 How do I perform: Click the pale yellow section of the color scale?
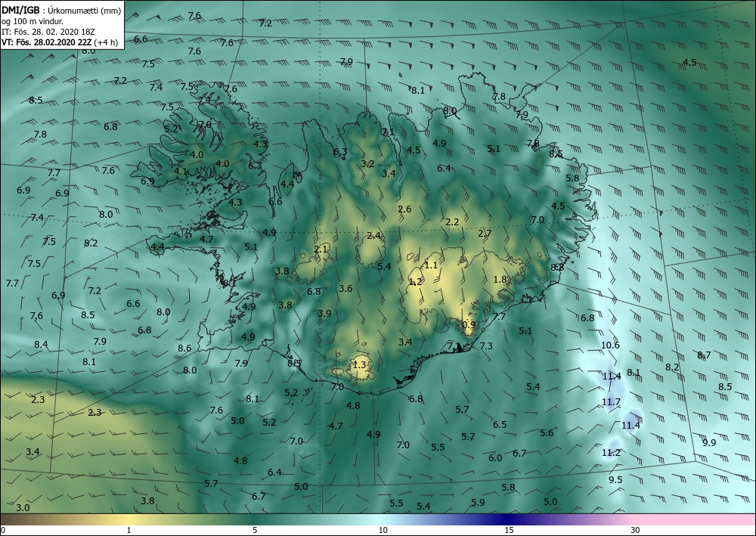pos(129,519)
